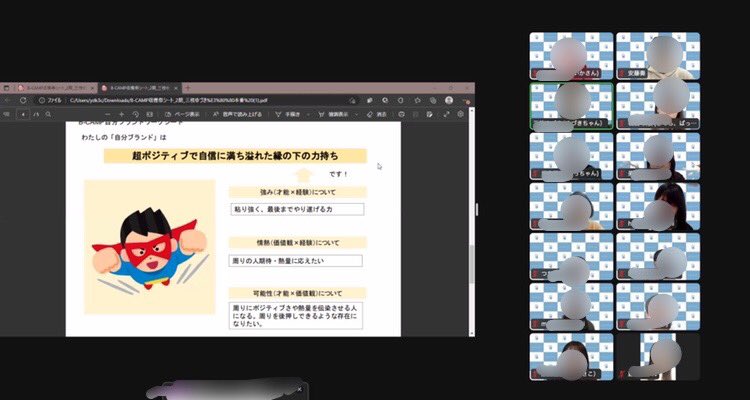Select the video tile labeled ending かさん)
Image resolution: width=750 pixels, height=400 pixels.
571,56
